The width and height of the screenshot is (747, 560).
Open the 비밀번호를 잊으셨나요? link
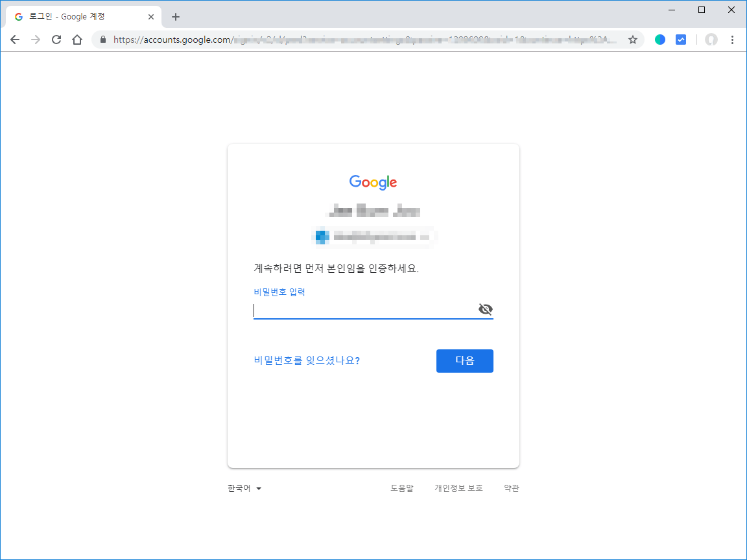click(307, 360)
